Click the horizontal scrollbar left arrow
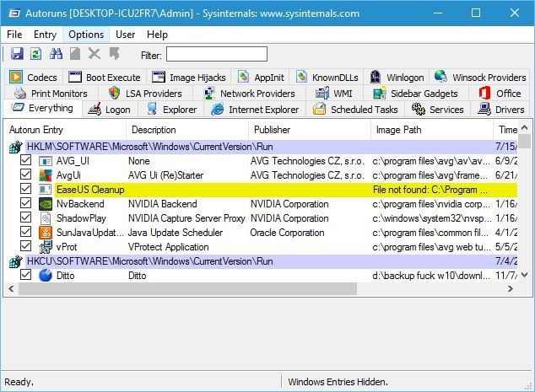 [11, 288]
